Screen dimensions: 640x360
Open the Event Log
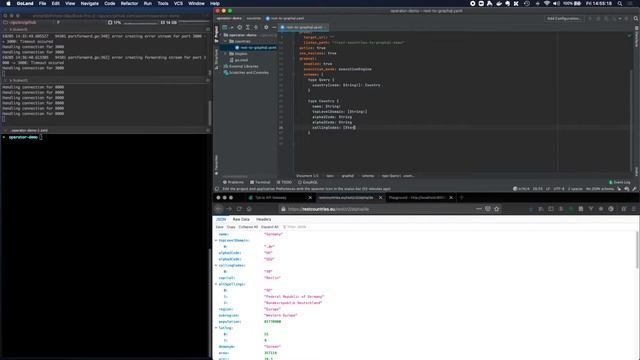620,182
